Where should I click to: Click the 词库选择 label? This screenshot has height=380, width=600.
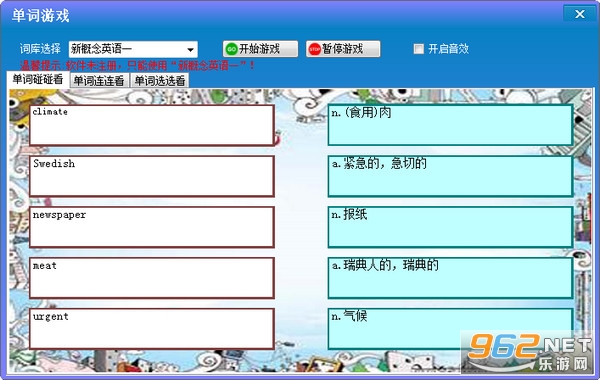pos(40,49)
